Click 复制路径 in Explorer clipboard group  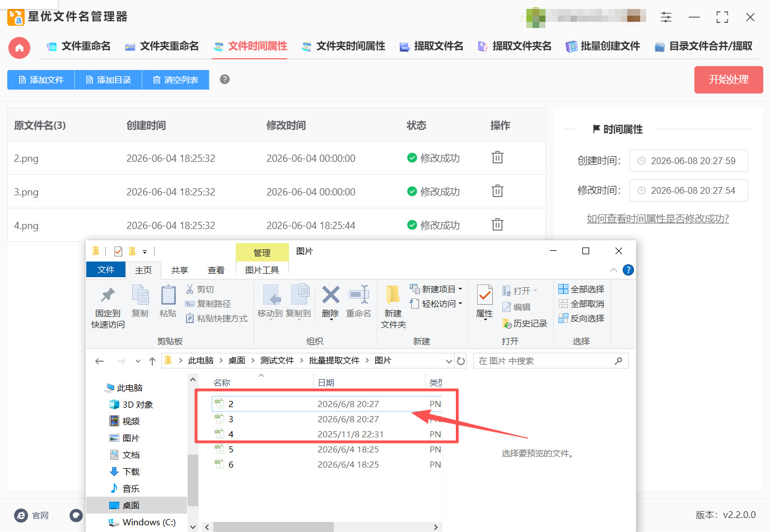click(x=208, y=304)
